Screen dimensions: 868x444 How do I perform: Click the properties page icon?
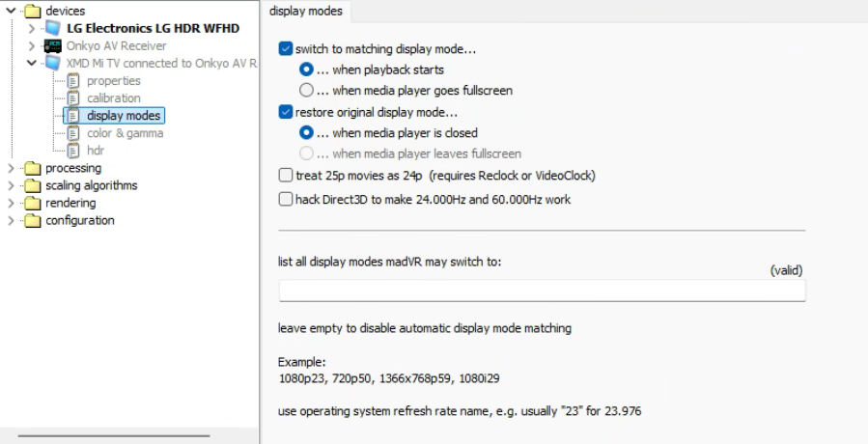click(72, 81)
